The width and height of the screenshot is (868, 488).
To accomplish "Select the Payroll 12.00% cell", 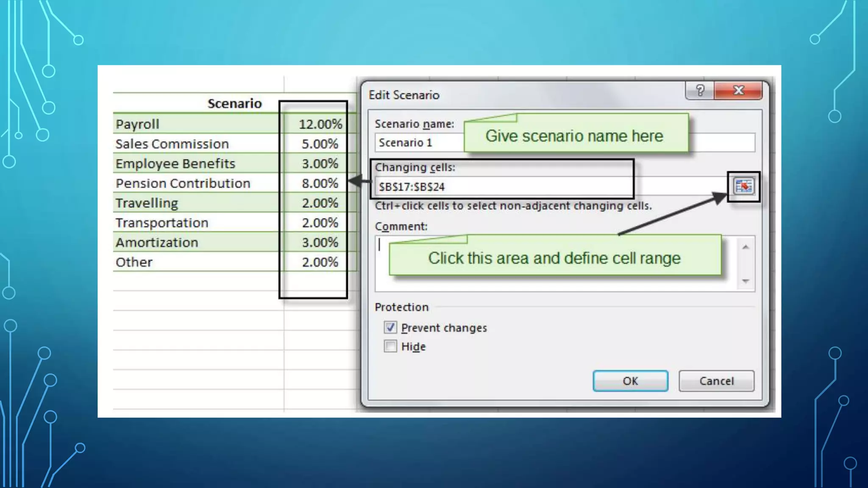I will coord(320,124).
